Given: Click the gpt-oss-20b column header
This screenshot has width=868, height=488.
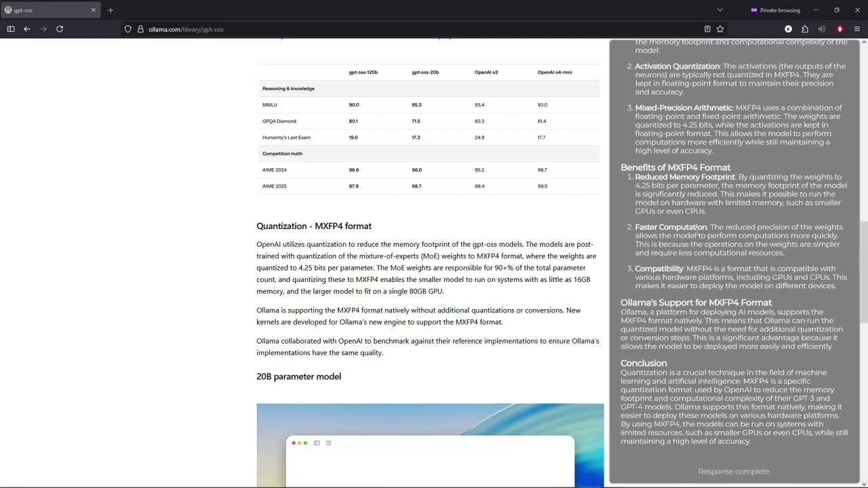Looking at the screenshot, I should point(425,72).
